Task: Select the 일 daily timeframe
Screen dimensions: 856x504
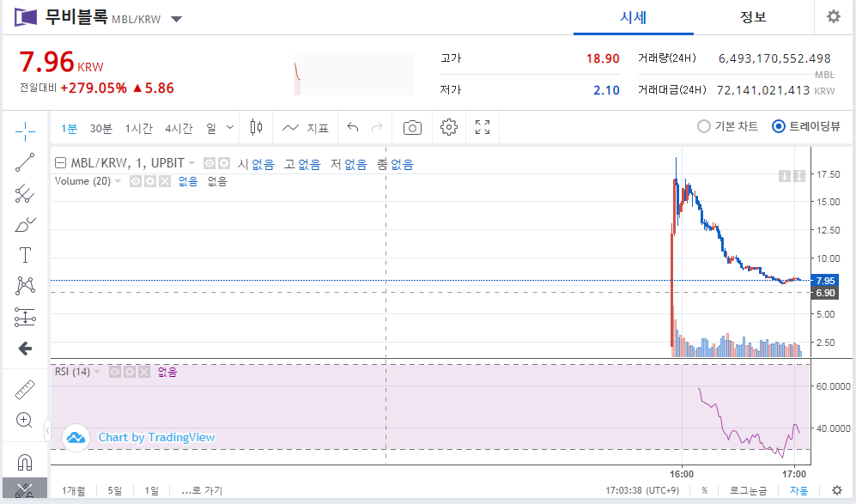Action: [x=211, y=128]
